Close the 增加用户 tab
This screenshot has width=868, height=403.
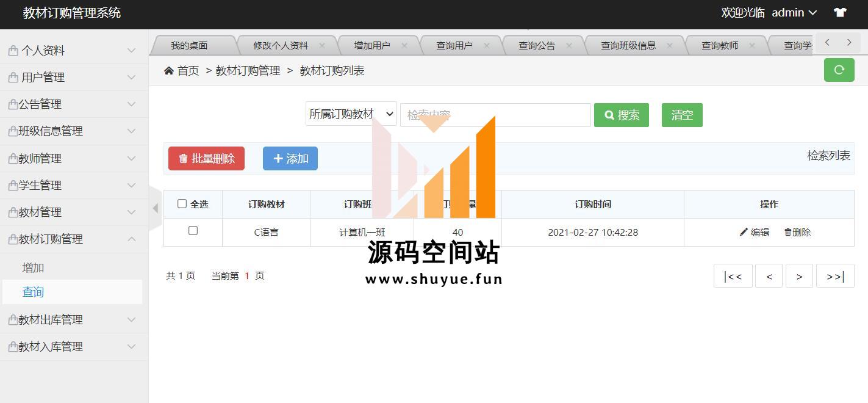[404, 45]
